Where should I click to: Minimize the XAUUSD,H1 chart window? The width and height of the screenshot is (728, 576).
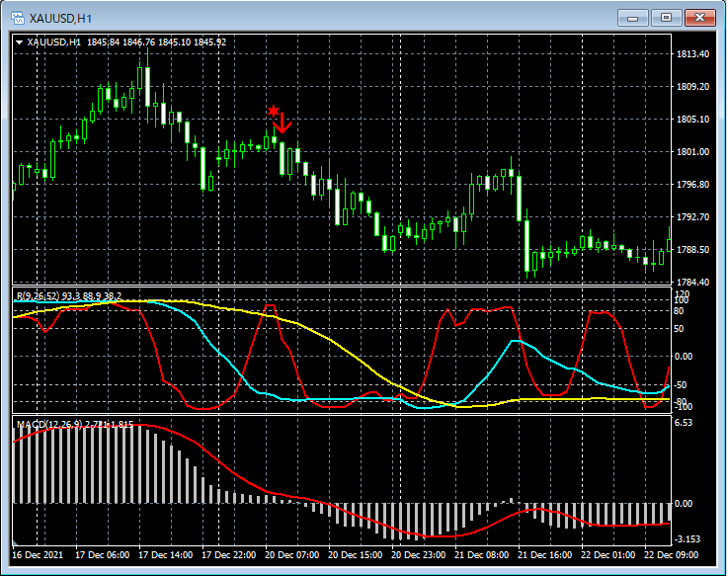(632, 18)
